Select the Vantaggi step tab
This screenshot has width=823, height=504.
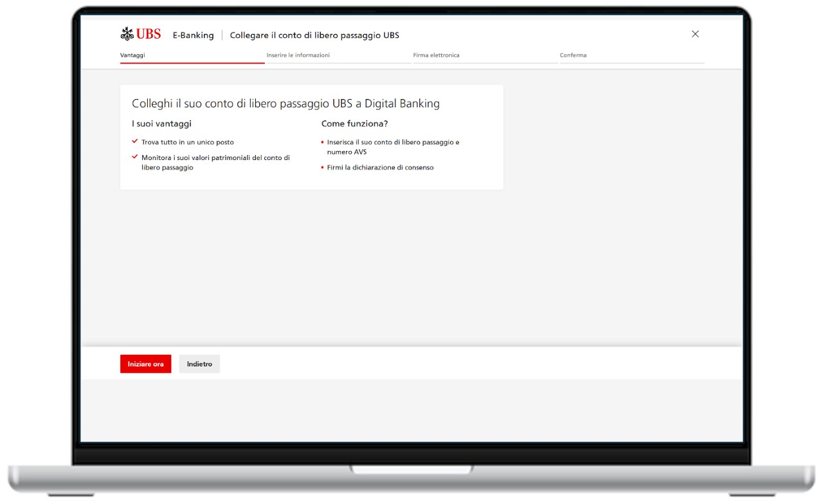point(132,55)
